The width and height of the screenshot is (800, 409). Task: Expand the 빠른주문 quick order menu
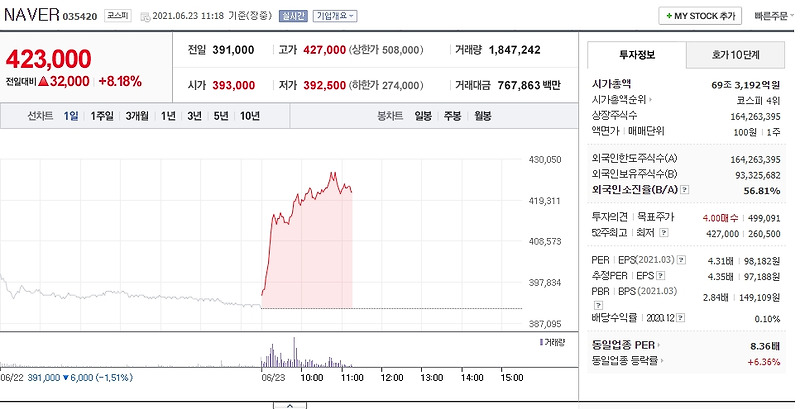click(x=774, y=16)
